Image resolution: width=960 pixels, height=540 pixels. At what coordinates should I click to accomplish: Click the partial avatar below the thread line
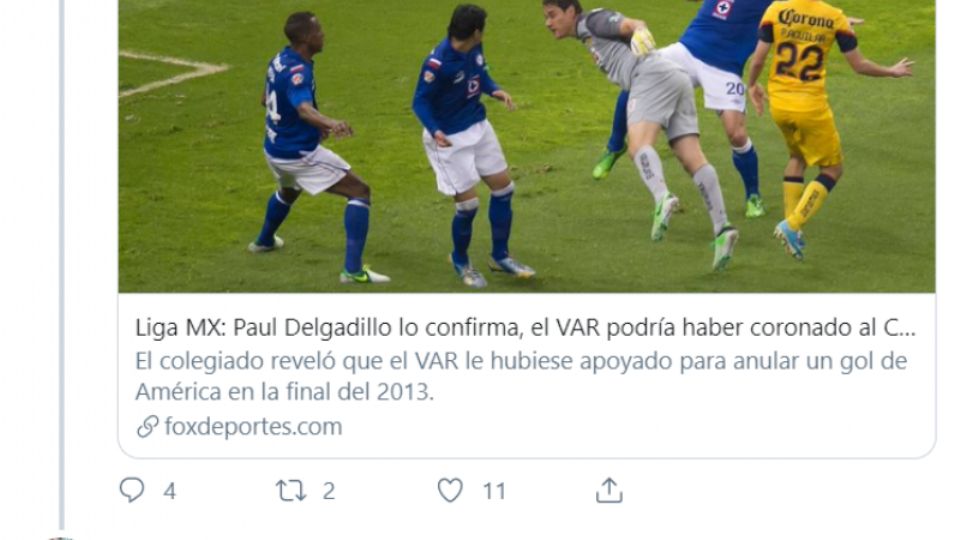tap(61, 538)
